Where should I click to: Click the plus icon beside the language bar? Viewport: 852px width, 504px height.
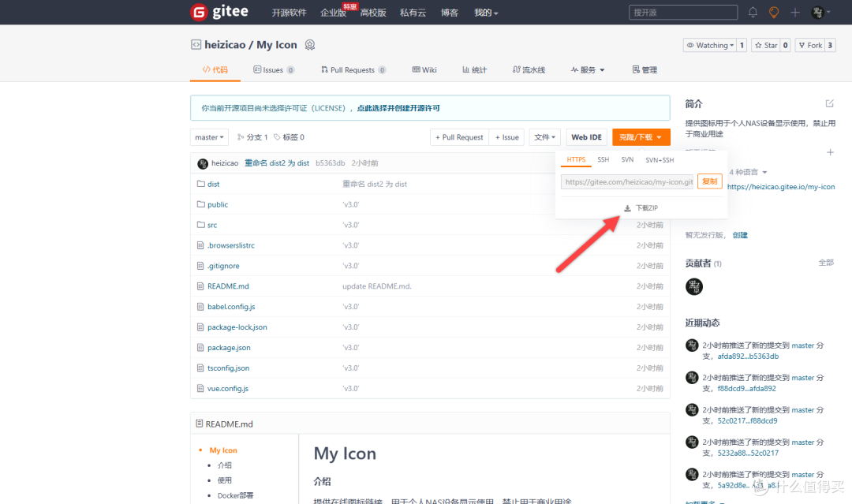click(x=830, y=152)
